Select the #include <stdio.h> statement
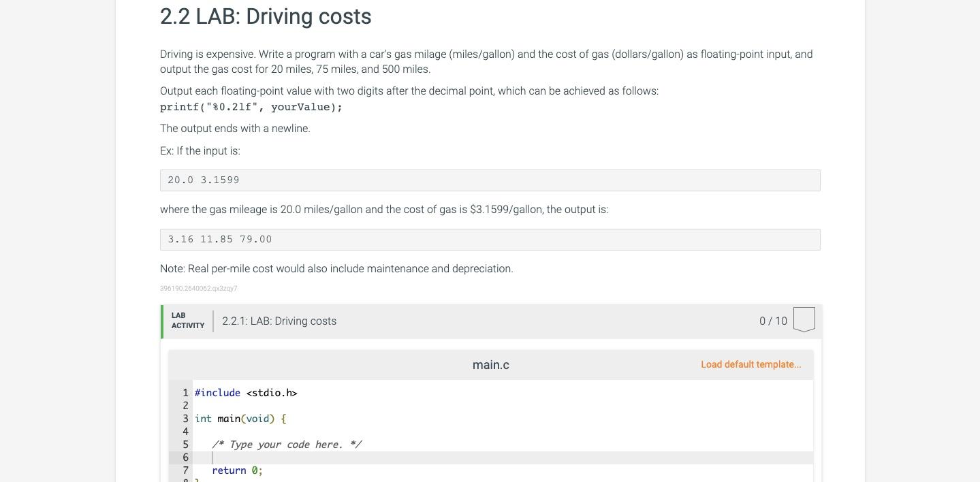Viewport: 980px width, 482px height. 246,393
